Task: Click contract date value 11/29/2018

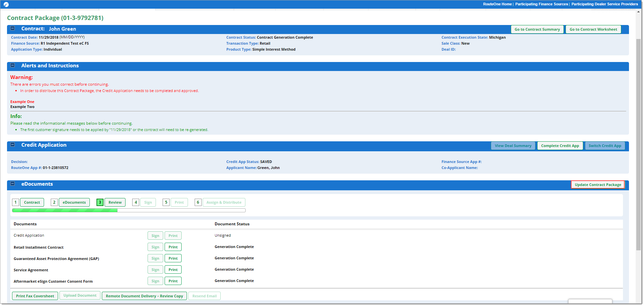Action: click(48, 37)
